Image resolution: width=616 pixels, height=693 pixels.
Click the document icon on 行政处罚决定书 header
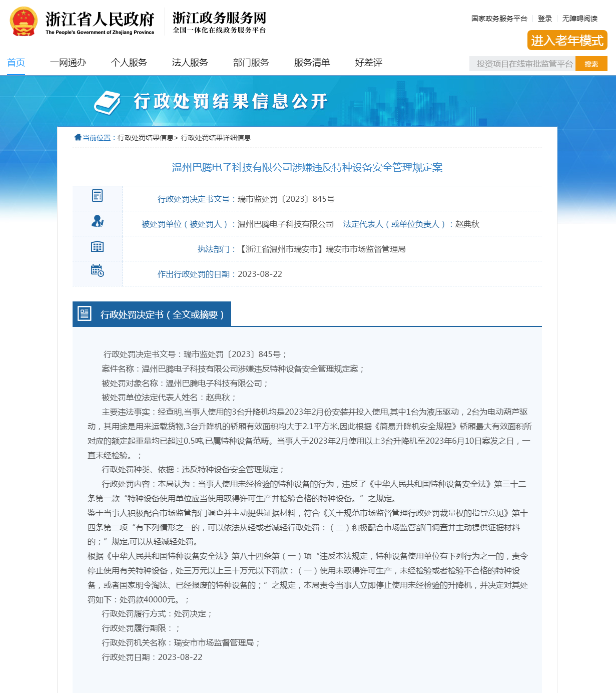85,313
